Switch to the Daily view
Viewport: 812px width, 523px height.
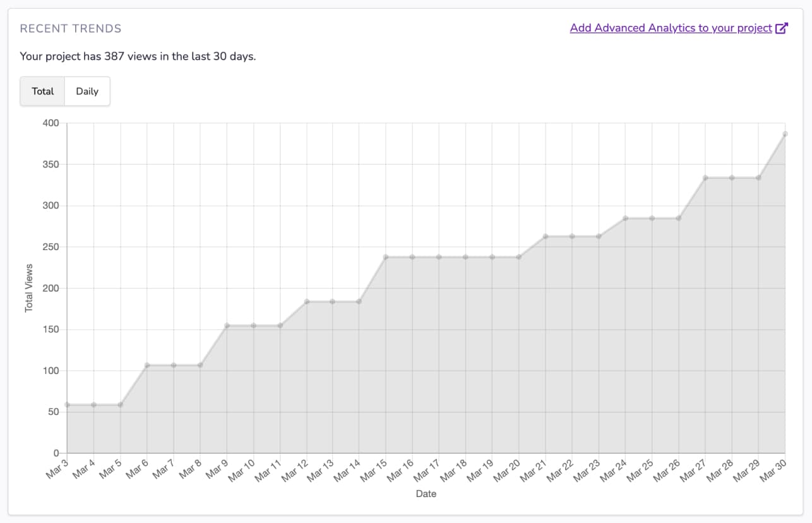87,91
